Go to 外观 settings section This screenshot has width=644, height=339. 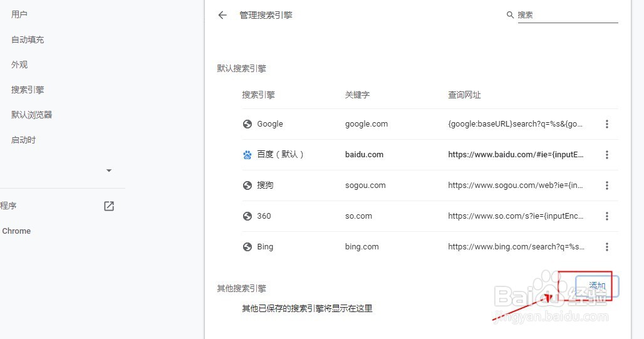click(19, 65)
